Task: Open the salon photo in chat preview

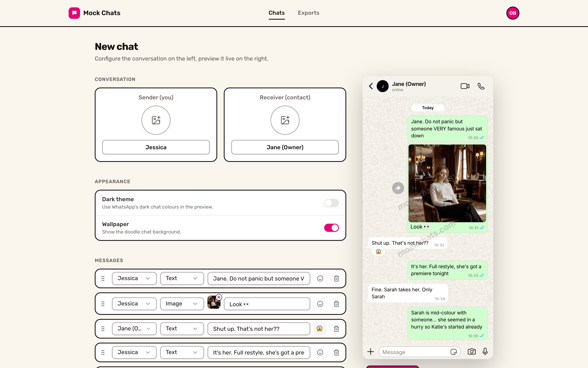Action: pyautogui.click(x=447, y=183)
